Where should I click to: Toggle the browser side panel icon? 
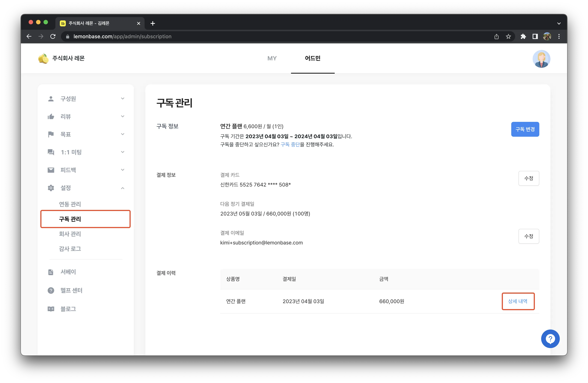pyautogui.click(x=535, y=37)
